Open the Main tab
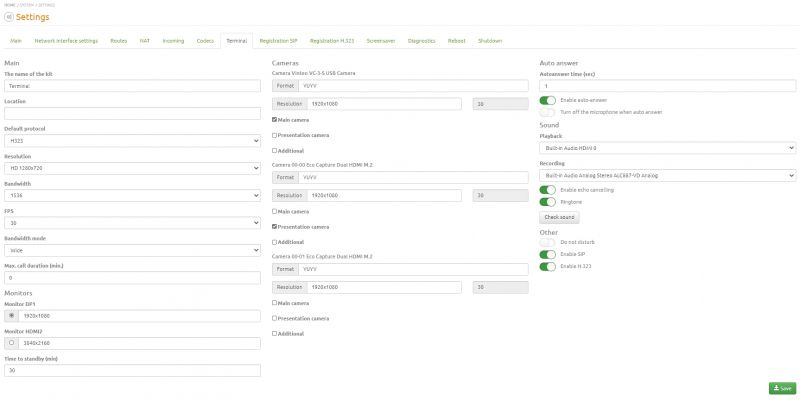This screenshot has height=400, width=800. point(16,41)
